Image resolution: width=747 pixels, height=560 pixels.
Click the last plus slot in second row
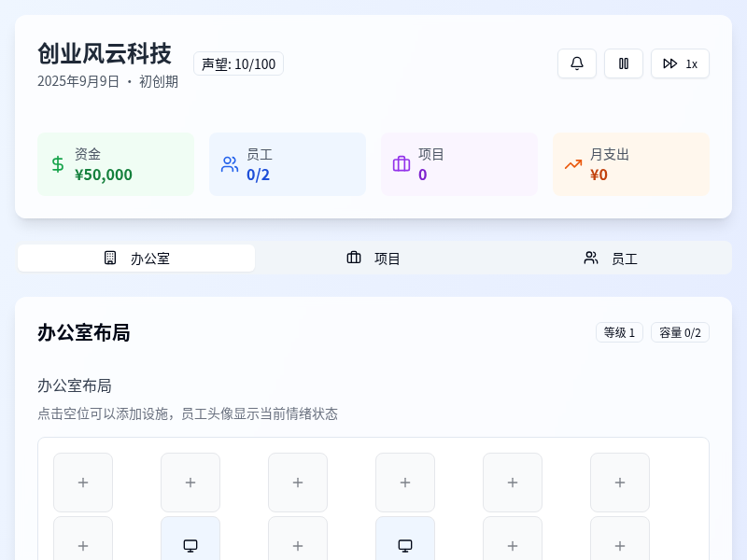tap(620, 539)
